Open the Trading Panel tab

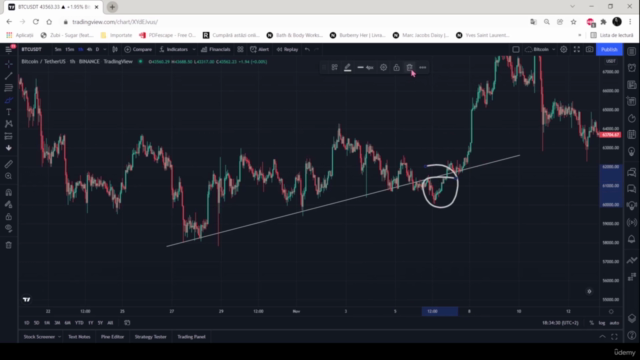point(191,337)
